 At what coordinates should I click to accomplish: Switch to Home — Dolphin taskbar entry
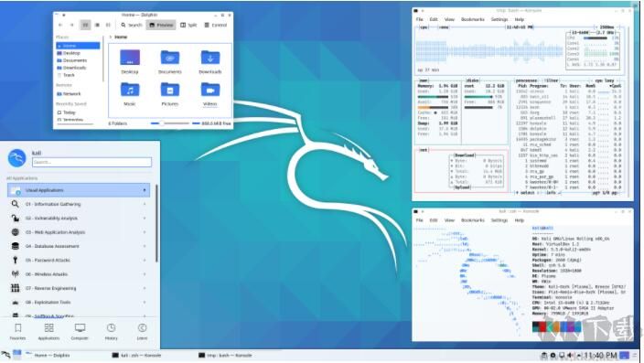[x=48, y=355]
